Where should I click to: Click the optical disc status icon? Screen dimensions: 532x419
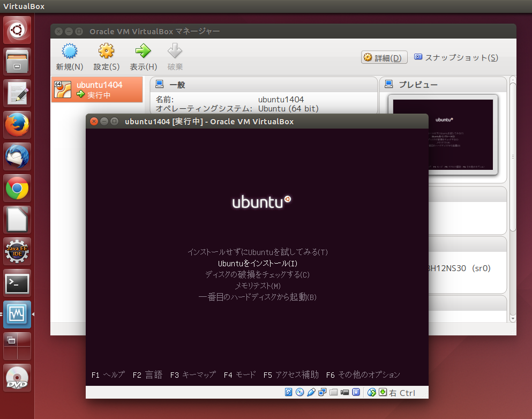click(x=299, y=392)
